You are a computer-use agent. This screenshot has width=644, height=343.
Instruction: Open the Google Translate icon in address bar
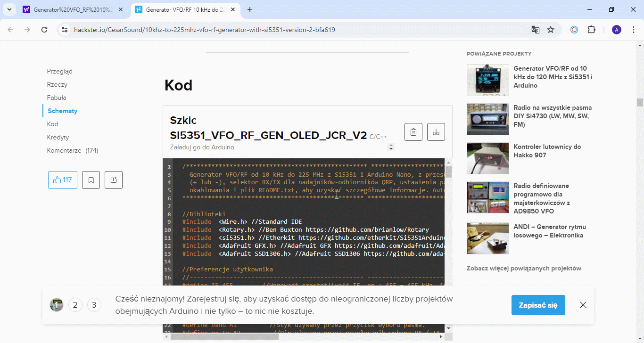535,30
